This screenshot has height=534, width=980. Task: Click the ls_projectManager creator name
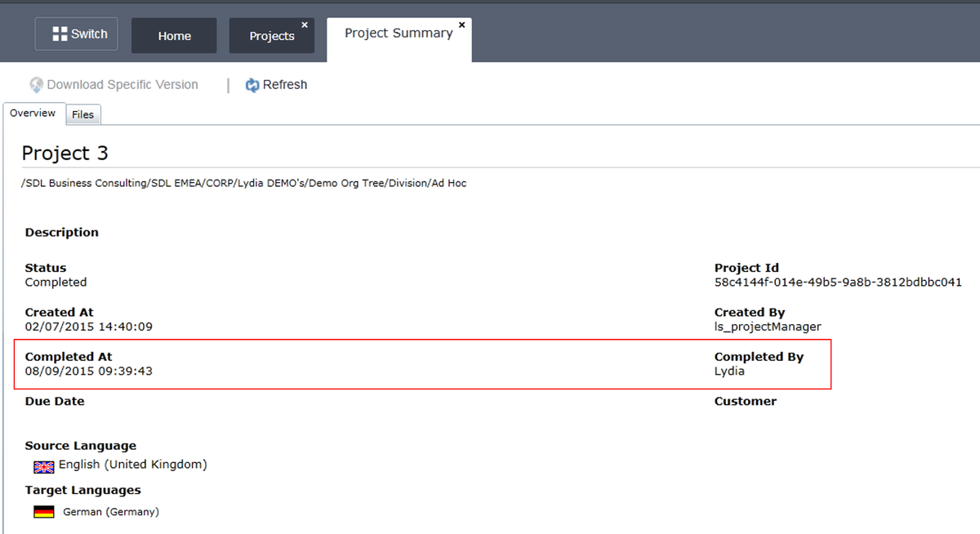(x=768, y=327)
